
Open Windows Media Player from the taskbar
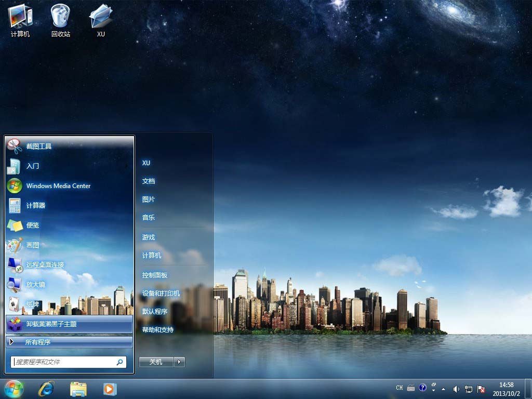tap(110, 389)
